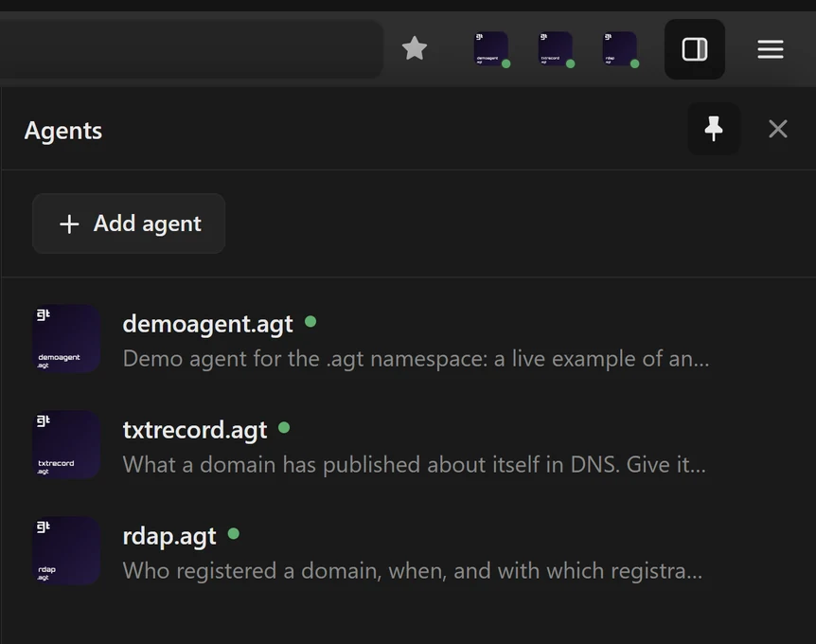The image size is (816, 644).
Task: Open rdap toolbar extension icon
Action: 620,49
